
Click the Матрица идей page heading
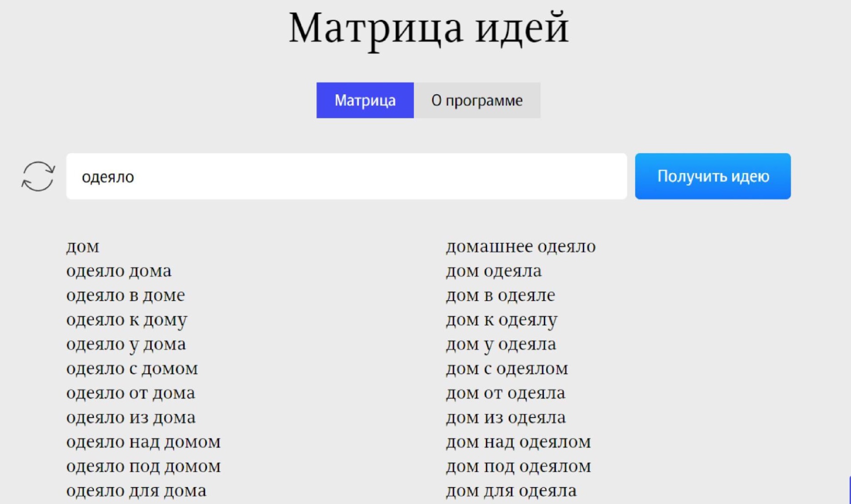pyautogui.click(x=429, y=28)
